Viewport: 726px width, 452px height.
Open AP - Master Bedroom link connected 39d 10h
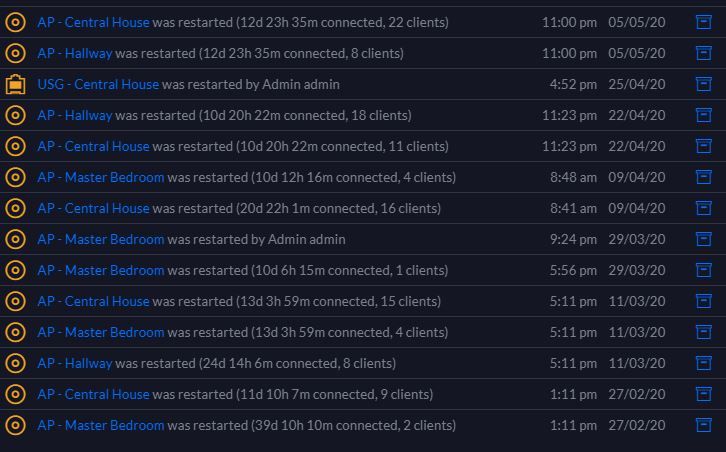pyautogui.click(x=100, y=425)
